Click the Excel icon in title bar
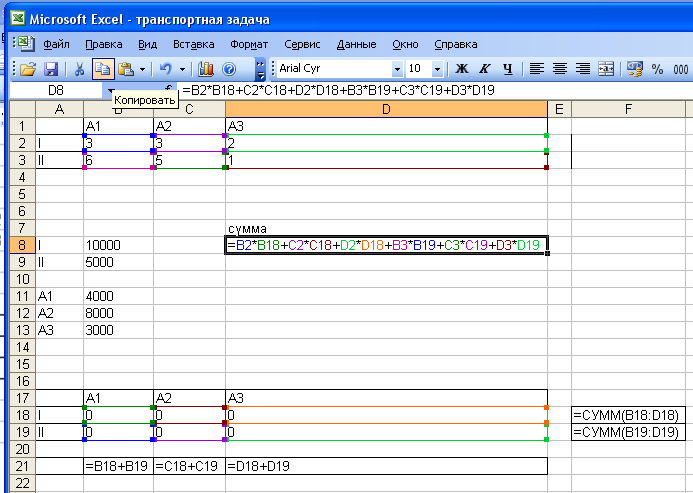The width and height of the screenshot is (693, 493). coord(18,19)
